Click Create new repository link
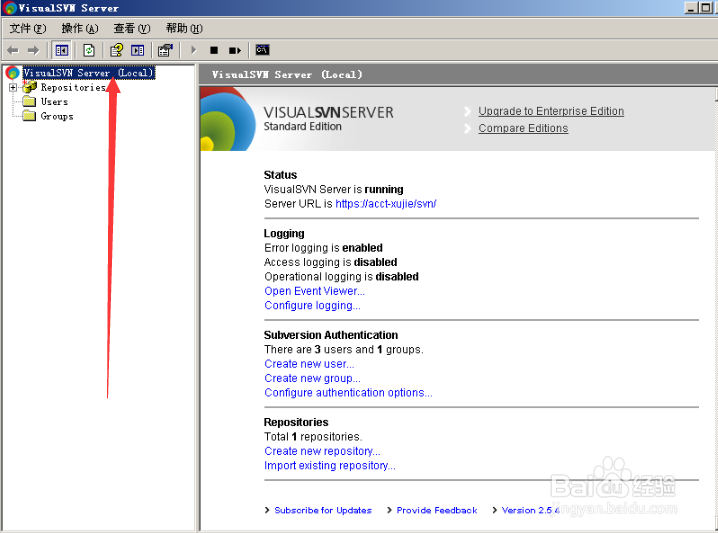Viewport: 718px width, 533px height. [x=322, y=451]
